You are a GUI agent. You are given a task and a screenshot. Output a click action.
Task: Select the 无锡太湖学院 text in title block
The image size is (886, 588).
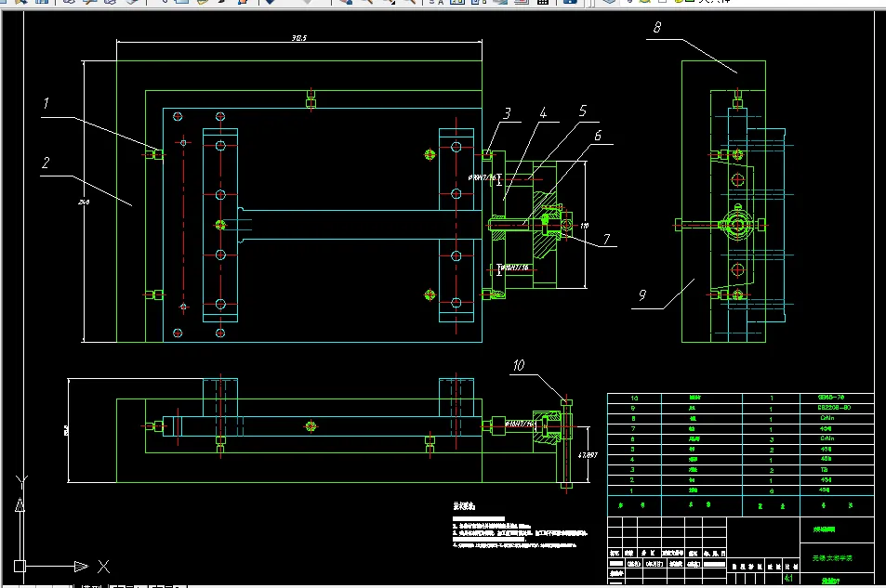(832, 558)
